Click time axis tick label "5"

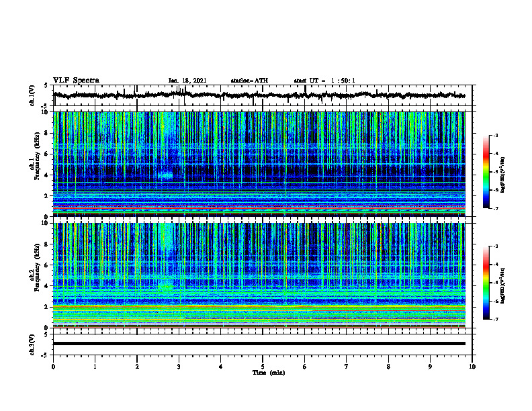[263, 367]
